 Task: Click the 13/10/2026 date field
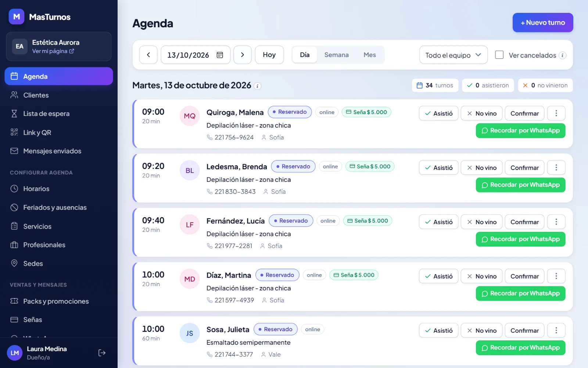point(196,55)
